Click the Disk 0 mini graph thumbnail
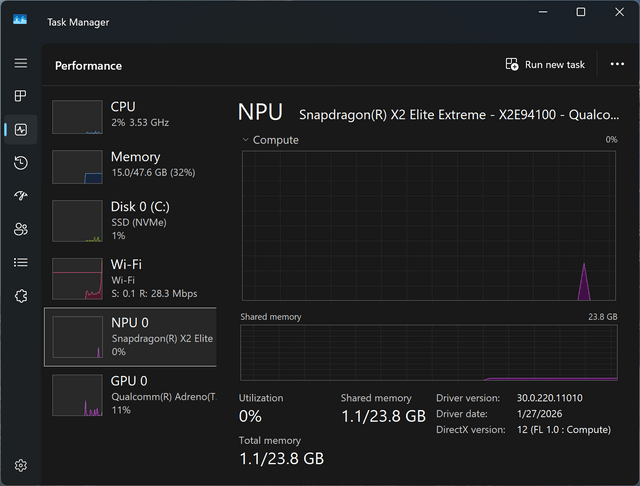Screen dimensions: 640x486 77,221
